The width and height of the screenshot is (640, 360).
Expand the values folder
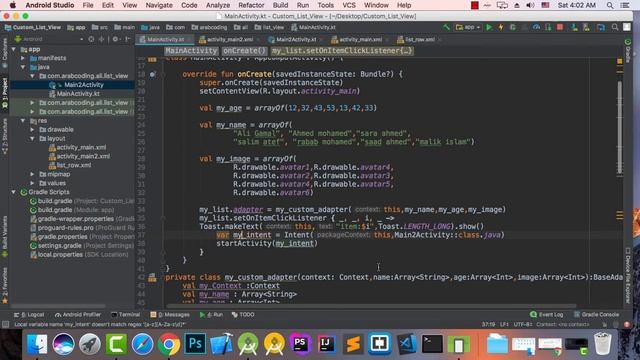click(x=32, y=183)
